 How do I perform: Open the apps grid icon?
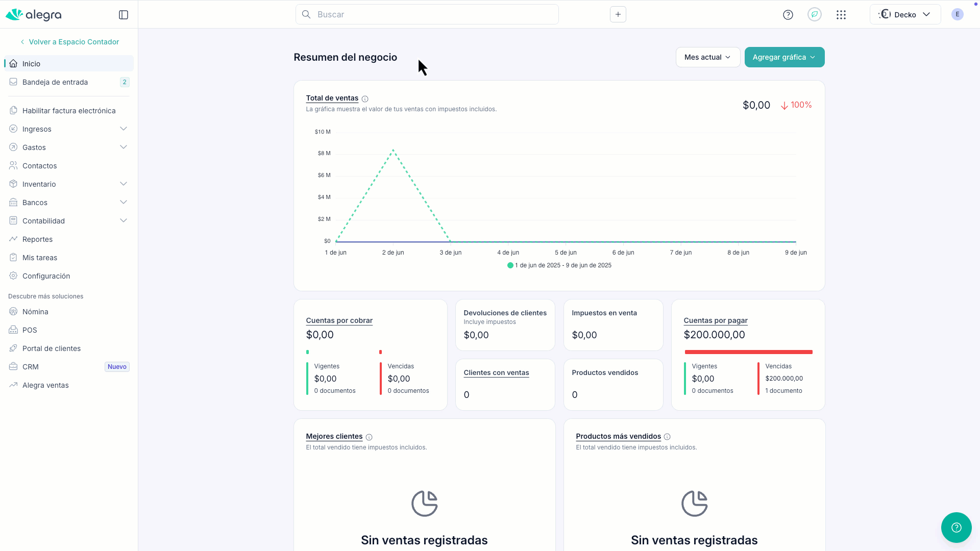coord(841,15)
